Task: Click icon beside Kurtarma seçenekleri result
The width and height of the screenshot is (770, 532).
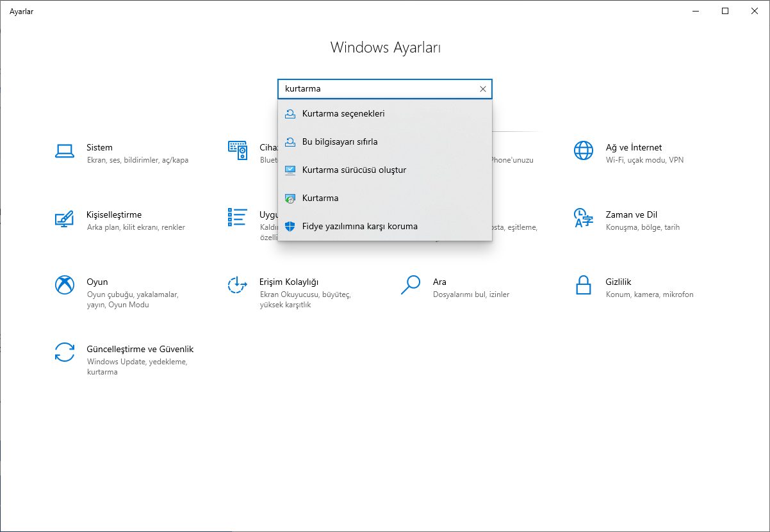Action: click(290, 114)
